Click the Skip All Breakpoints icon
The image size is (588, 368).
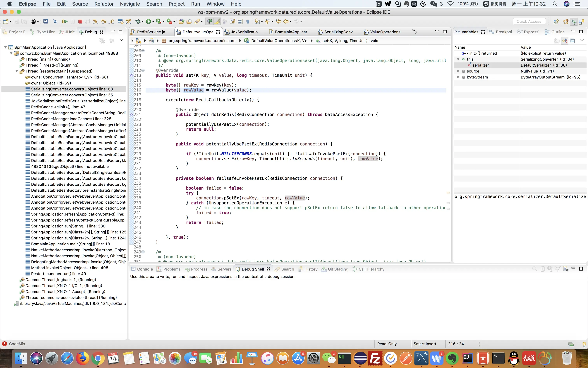click(x=55, y=22)
